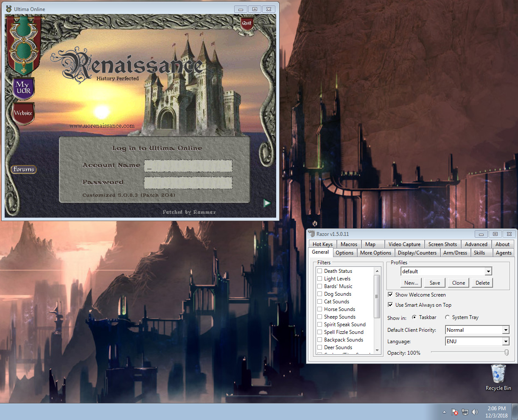
Task: Open the network tray icon
Action: point(465,412)
